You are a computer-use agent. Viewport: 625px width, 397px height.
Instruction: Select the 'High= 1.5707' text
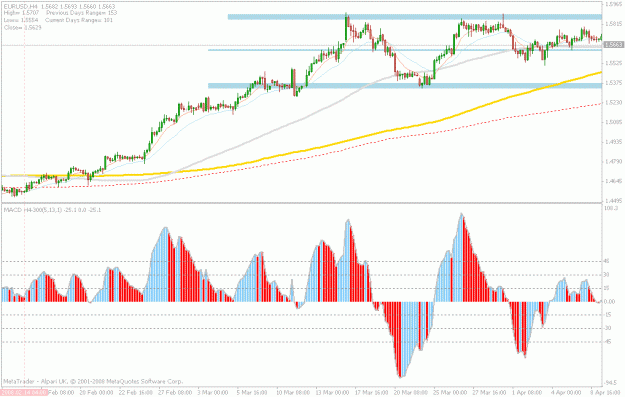22,13
